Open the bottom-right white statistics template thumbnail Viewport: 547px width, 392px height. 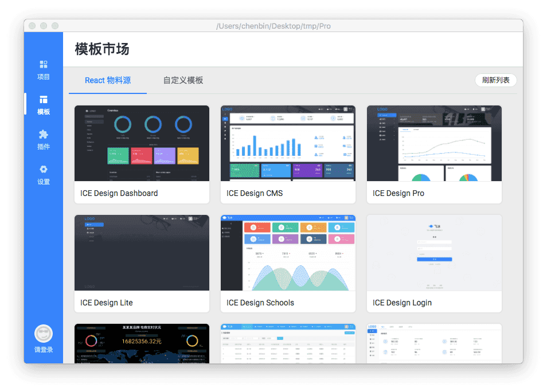434,344
